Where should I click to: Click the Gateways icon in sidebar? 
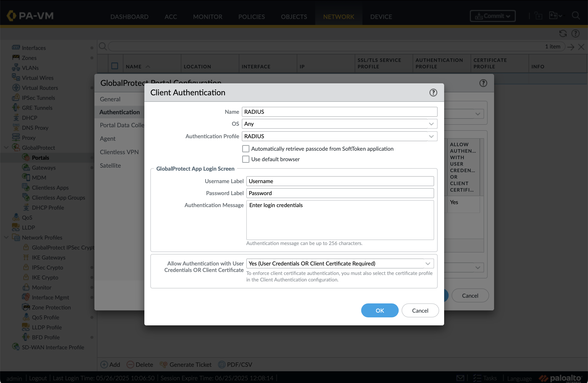coord(26,168)
